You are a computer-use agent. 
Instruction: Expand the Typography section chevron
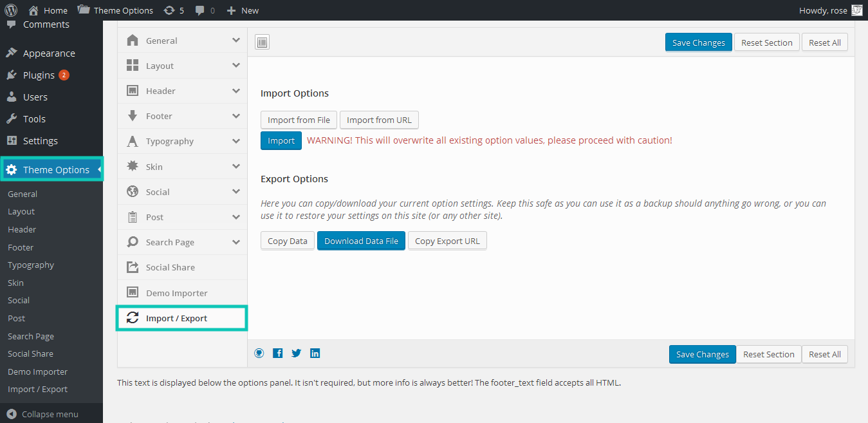coord(236,141)
